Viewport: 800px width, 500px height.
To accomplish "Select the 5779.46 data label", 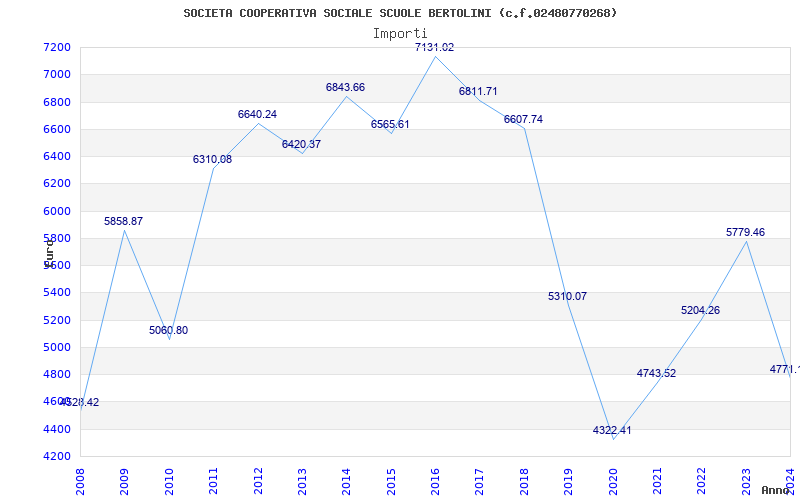I will click(x=745, y=232).
